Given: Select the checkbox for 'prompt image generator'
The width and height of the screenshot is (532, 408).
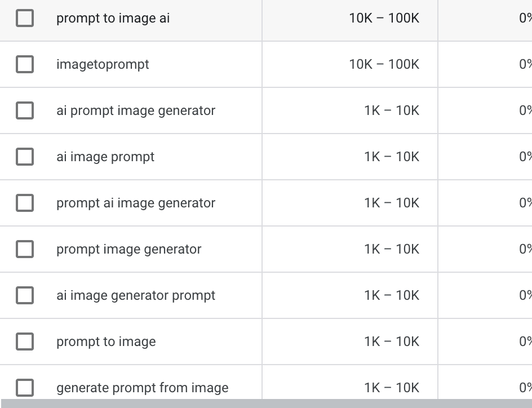Looking at the screenshot, I should [x=25, y=249].
